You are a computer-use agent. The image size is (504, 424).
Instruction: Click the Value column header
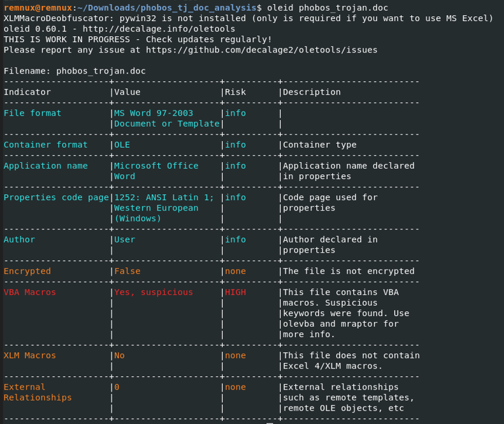pyautogui.click(x=127, y=92)
